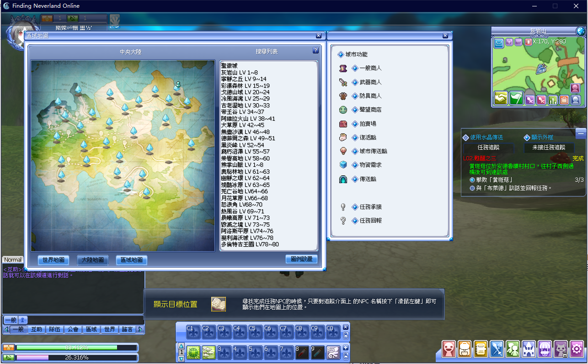
Task: Use red potion in hotbar slot 8
Action: point(302,353)
